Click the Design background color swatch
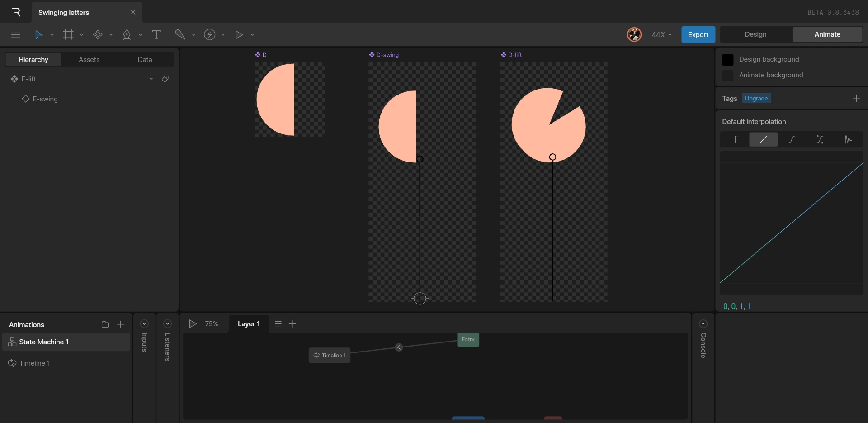The image size is (868, 423). coord(728,60)
